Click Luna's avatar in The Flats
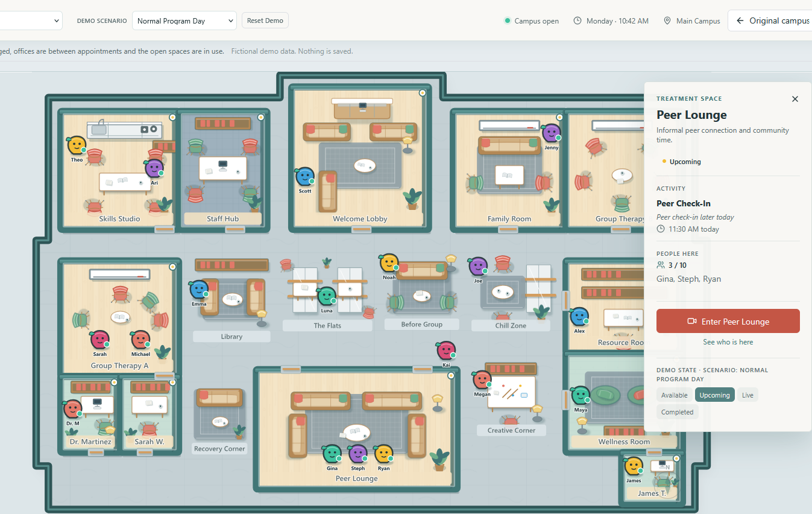Image resolution: width=812 pixels, height=514 pixels. point(327,296)
